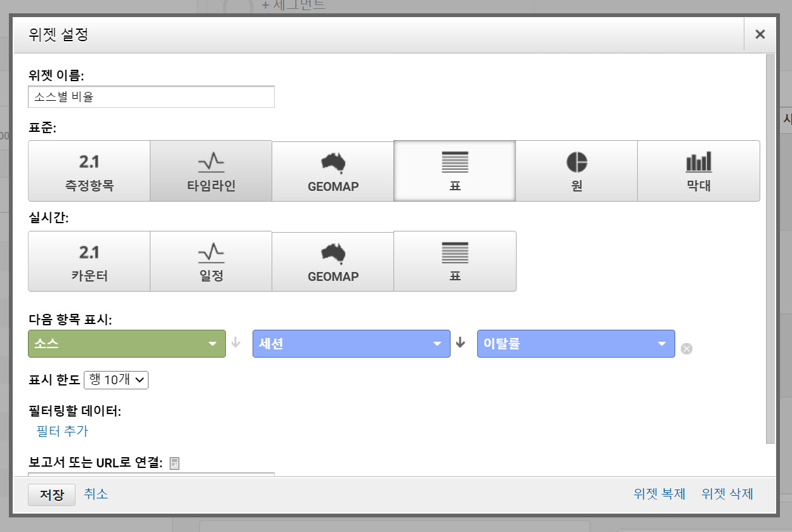Screen dimensions: 792x532
Task: Pick 원 pie chart widget type
Action: click(577, 171)
